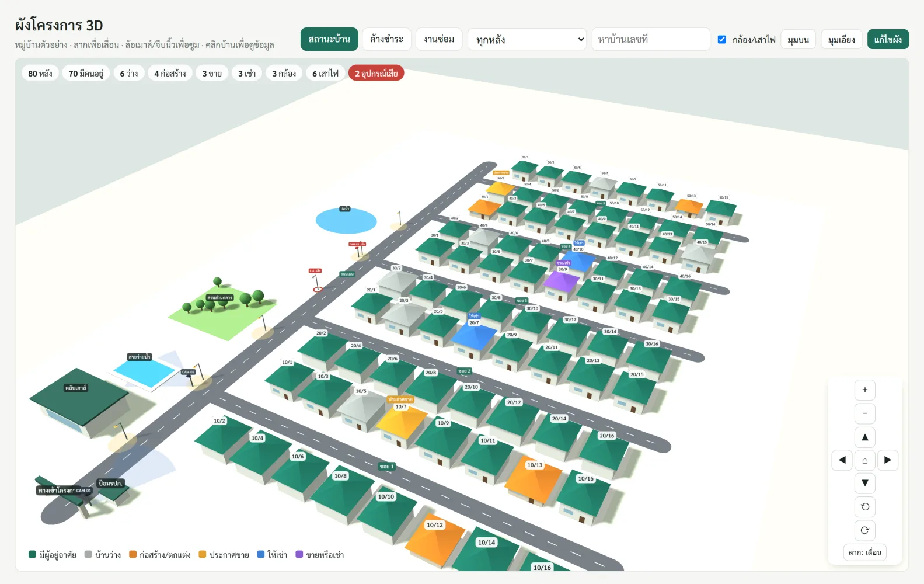The image size is (924, 584).
Task: Pan the map left with the arrow
Action: (x=842, y=460)
